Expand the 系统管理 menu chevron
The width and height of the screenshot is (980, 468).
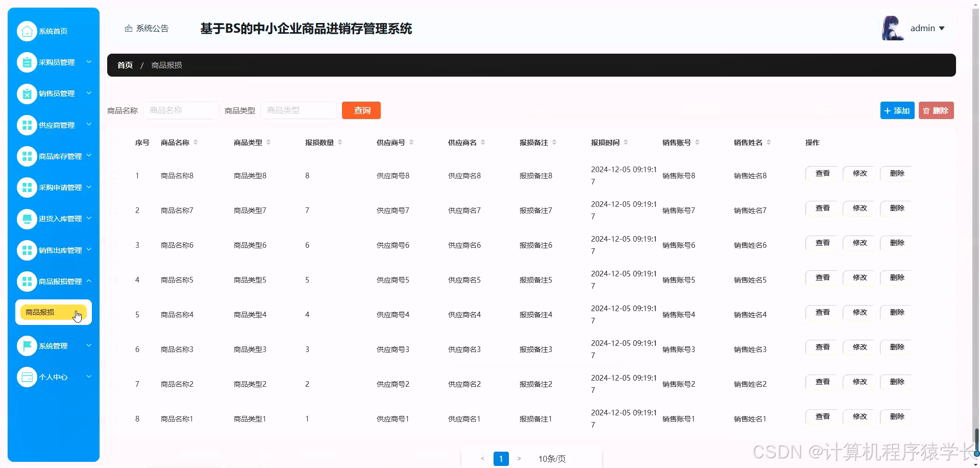click(89, 345)
